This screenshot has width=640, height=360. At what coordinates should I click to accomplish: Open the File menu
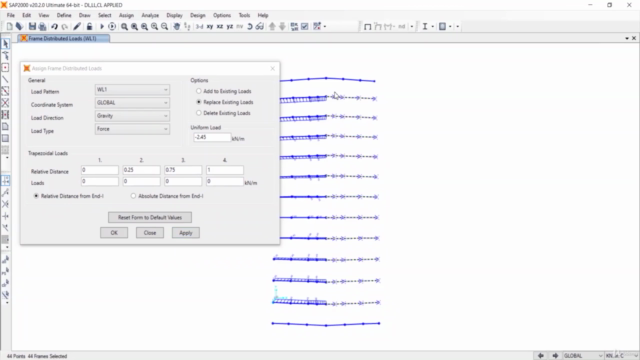[11, 15]
